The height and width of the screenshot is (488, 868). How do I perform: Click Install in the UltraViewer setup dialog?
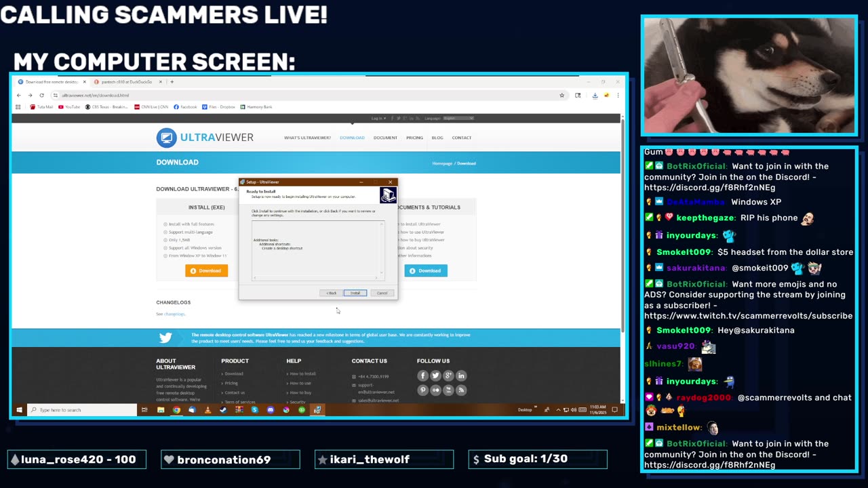pos(355,293)
